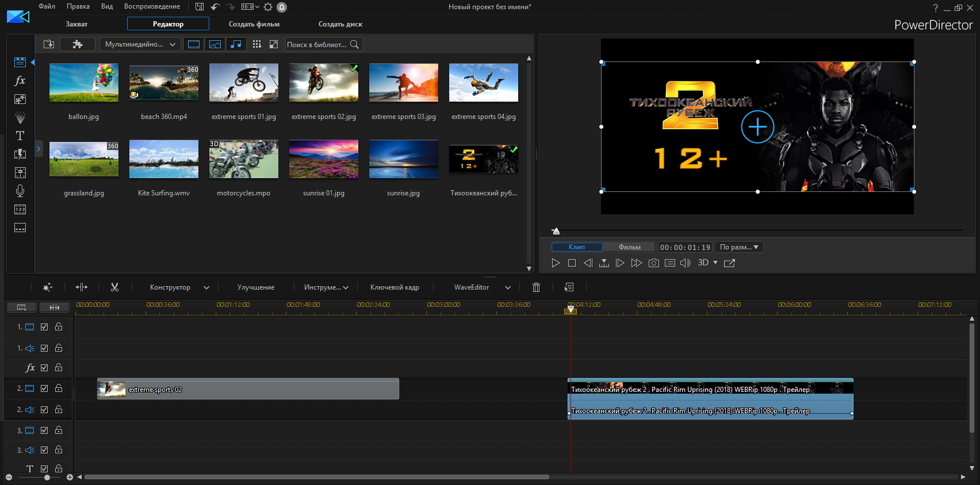Screen dimensions: 980x485
Task: Take a snapshot of the preview
Action: 654,263
